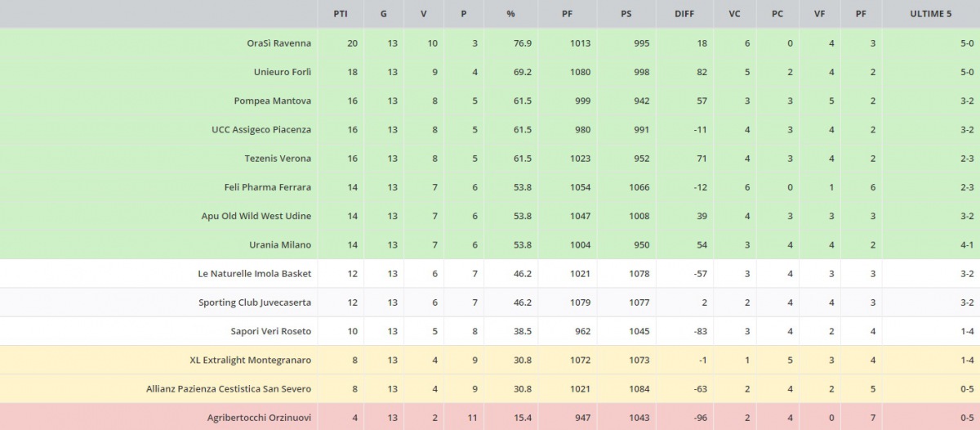The width and height of the screenshot is (980, 430).
Task: Select Feli Pharma Ferrara row name
Action: [x=268, y=187]
